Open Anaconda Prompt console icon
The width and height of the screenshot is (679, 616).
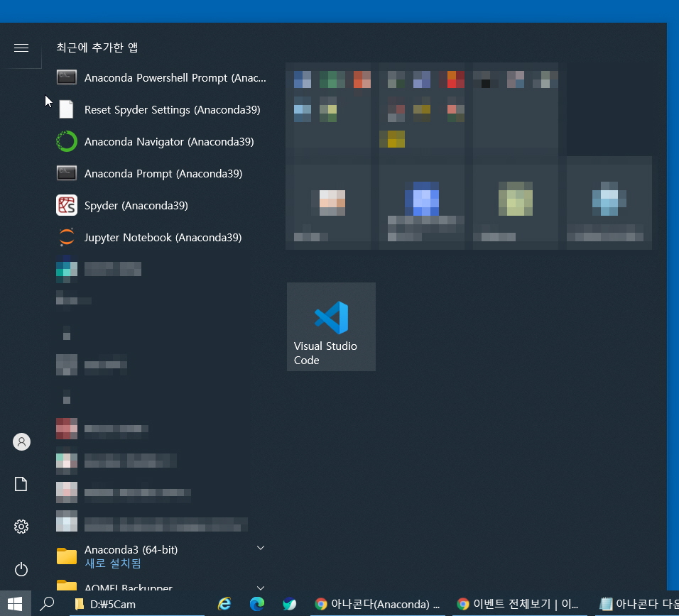click(67, 173)
